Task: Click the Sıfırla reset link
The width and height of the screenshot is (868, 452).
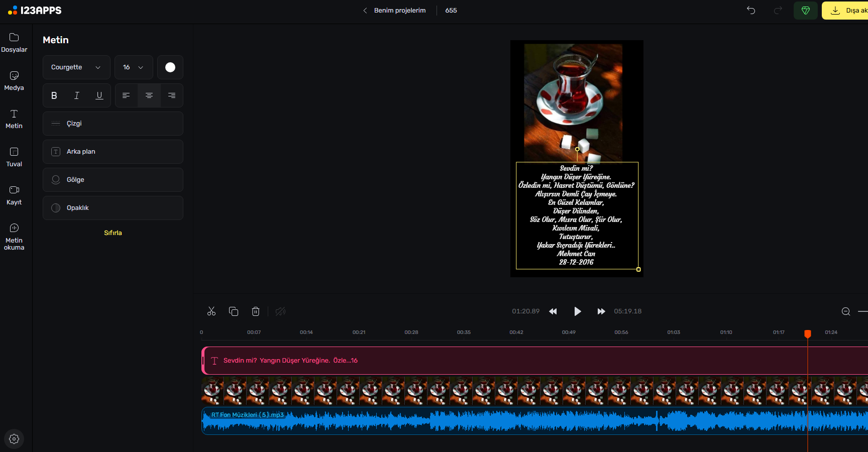Action: [113, 233]
